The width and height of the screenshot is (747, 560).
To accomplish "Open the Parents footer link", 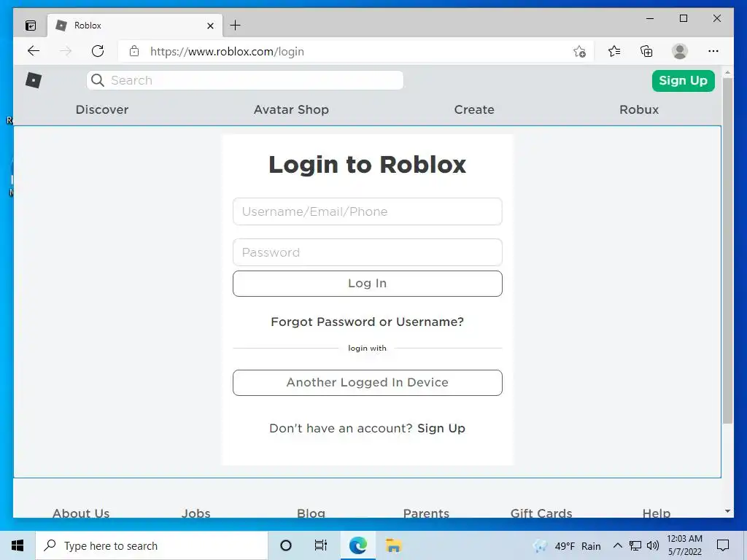I will [x=426, y=513].
